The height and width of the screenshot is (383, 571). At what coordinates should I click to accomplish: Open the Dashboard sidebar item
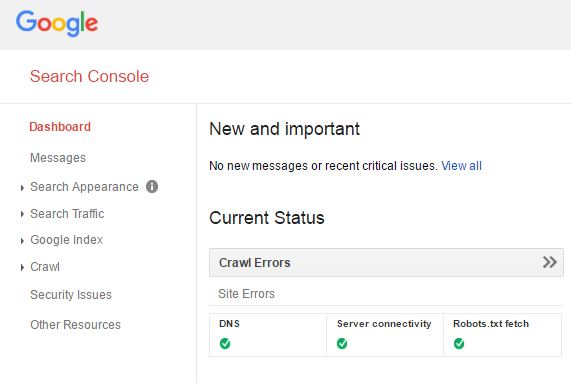60,127
